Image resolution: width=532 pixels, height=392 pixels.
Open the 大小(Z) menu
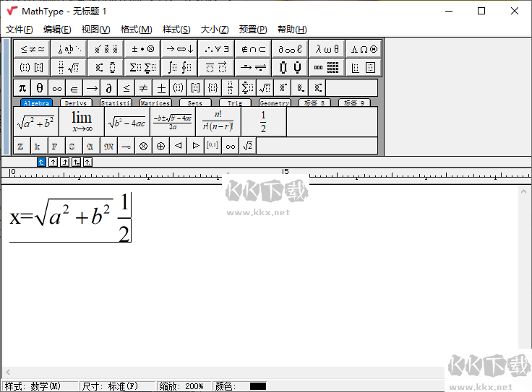coord(215,30)
